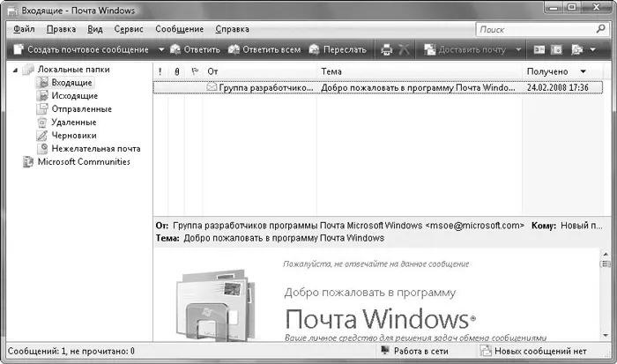Screen dimensions: 617x364
Task: Open the Нежелательная почта folder
Action: [x=95, y=149]
